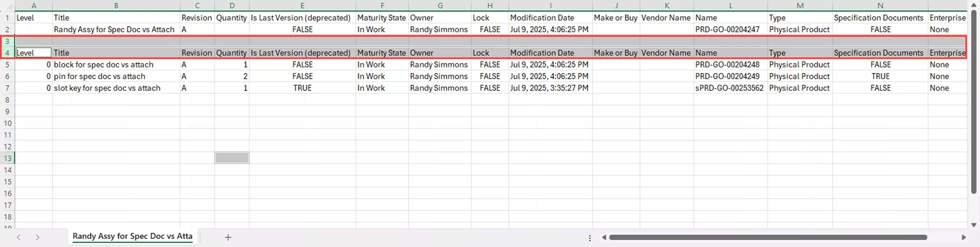This screenshot has height=247, width=980.
Task: Open the Randy Assy for Spec Doc sheet tab
Action: tap(132, 236)
